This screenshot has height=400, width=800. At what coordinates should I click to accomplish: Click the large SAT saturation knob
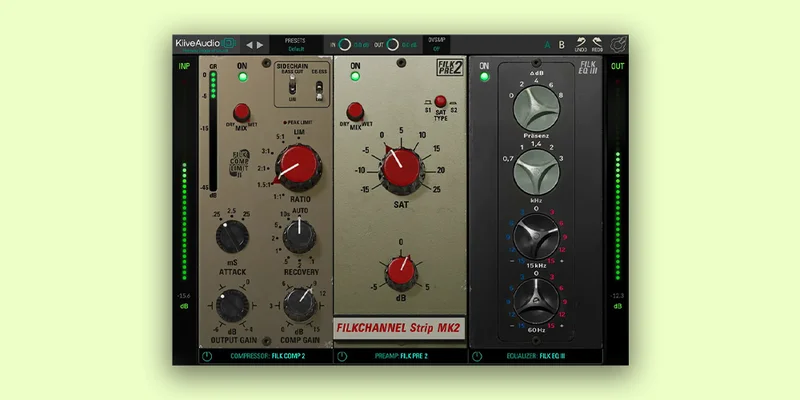click(x=402, y=171)
